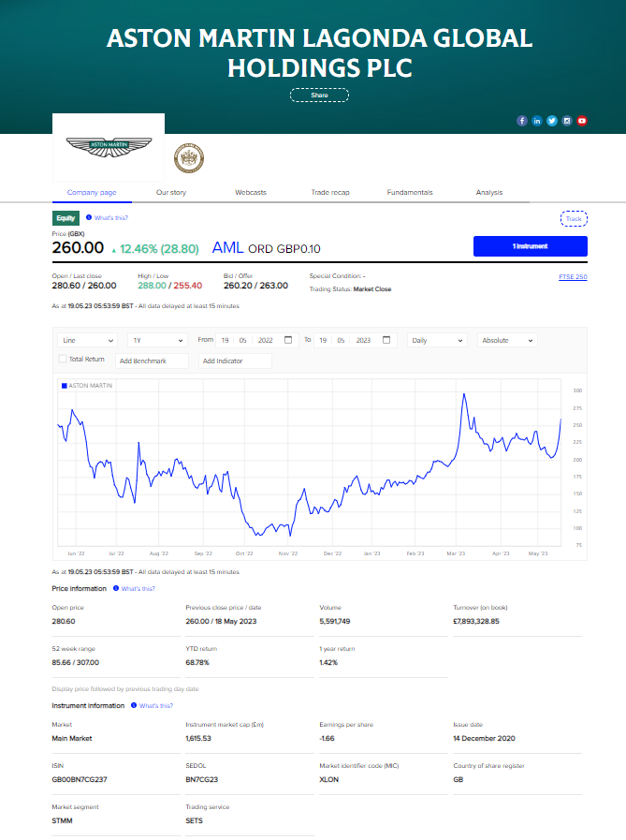Click the To date month field

click(x=341, y=340)
